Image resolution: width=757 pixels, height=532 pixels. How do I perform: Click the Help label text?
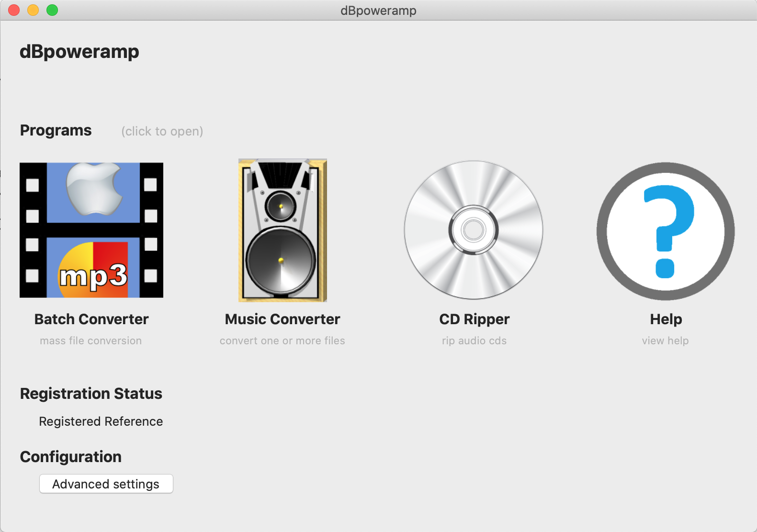(x=666, y=319)
